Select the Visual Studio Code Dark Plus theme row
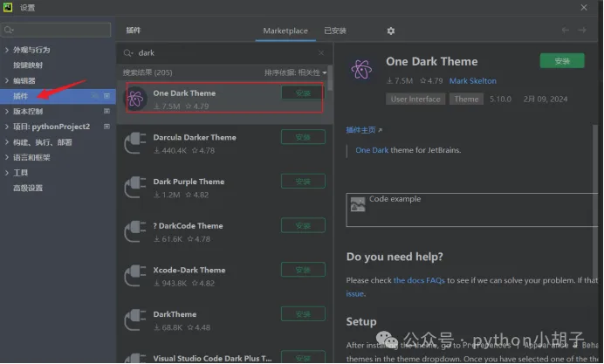604x364 pixels. pyautogui.click(x=224, y=357)
